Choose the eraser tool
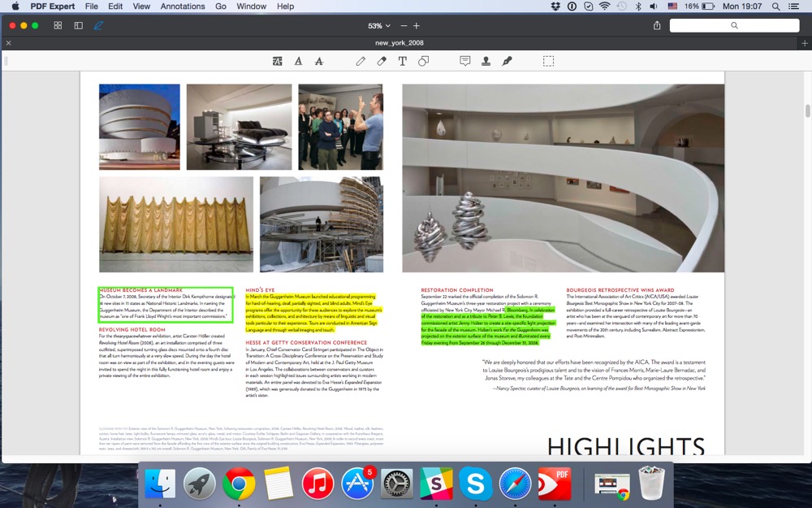This screenshot has height=508, width=812. pos(382,61)
